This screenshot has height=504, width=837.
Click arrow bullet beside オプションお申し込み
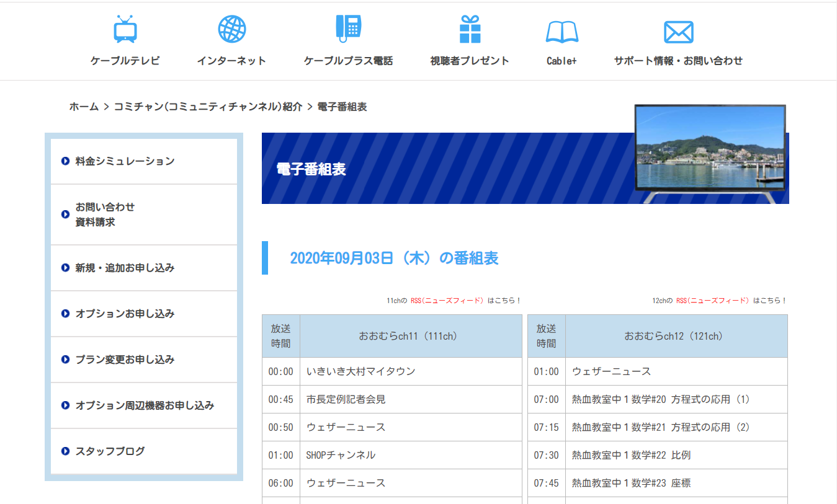coord(65,314)
